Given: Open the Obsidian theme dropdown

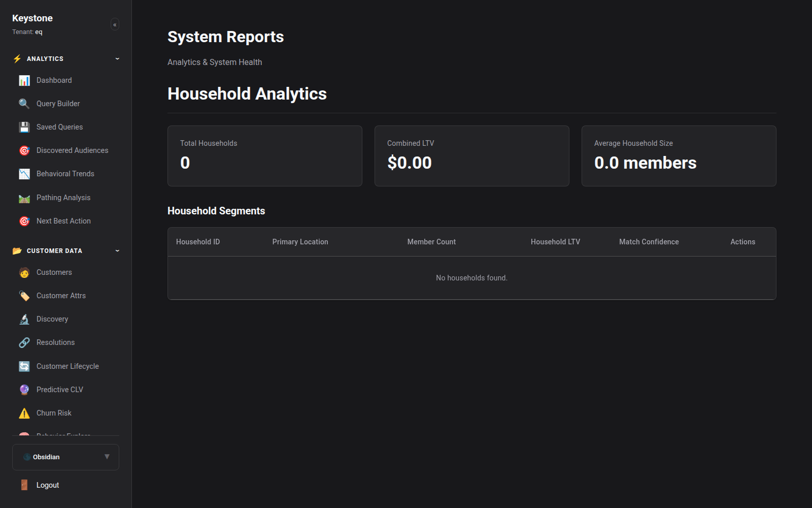Looking at the screenshot, I should [x=65, y=457].
